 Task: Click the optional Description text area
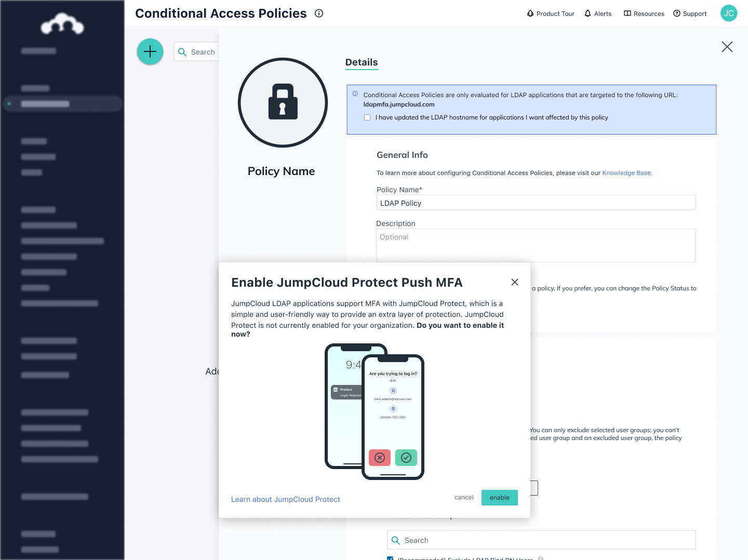[536, 245]
